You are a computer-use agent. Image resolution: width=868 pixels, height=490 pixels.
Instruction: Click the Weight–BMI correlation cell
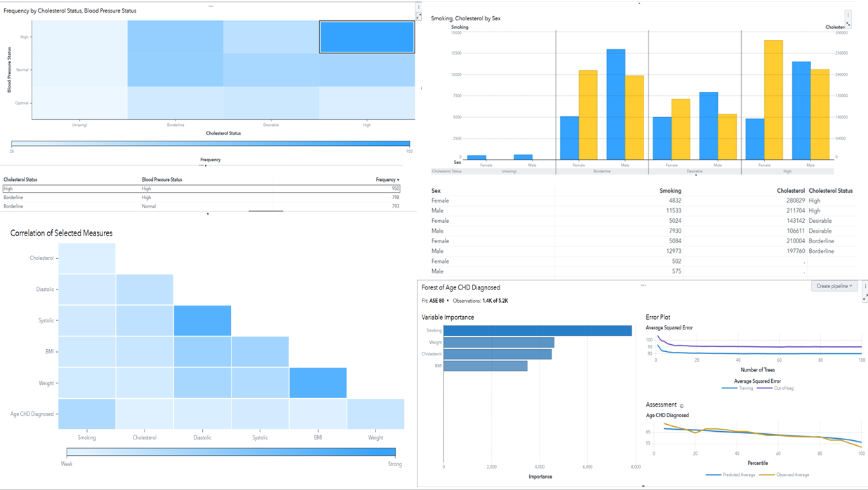coord(317,383)
